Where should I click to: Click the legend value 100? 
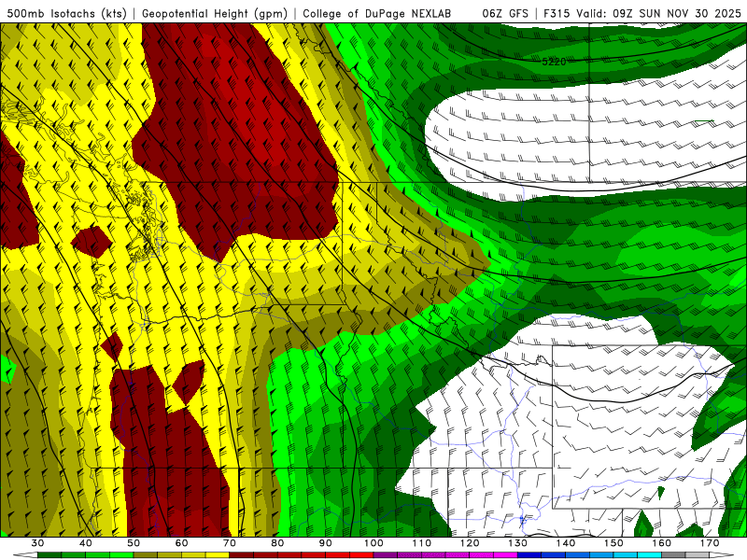click(x=373, y=543)
